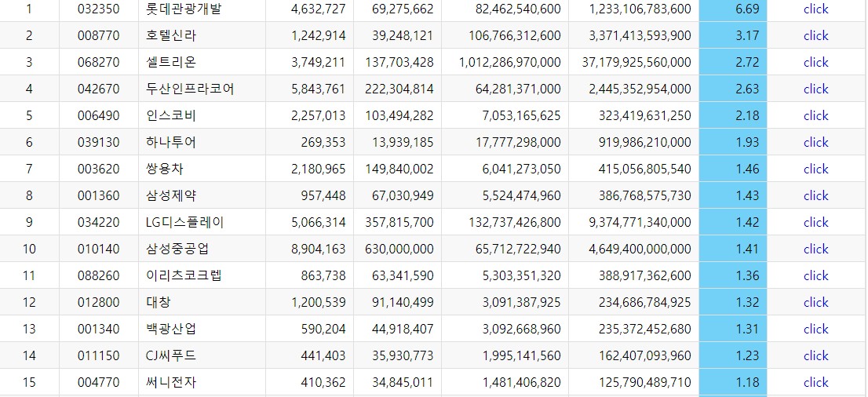The width and height of the screenshot is (868, 397).
Task: Click stock code 034220 cell
Action: [98, 222]
